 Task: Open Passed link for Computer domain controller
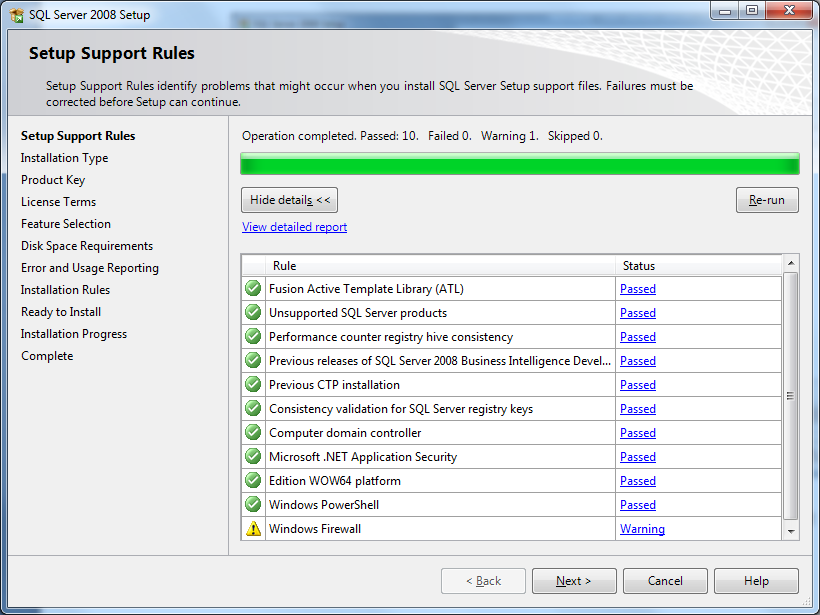point(637,433)
